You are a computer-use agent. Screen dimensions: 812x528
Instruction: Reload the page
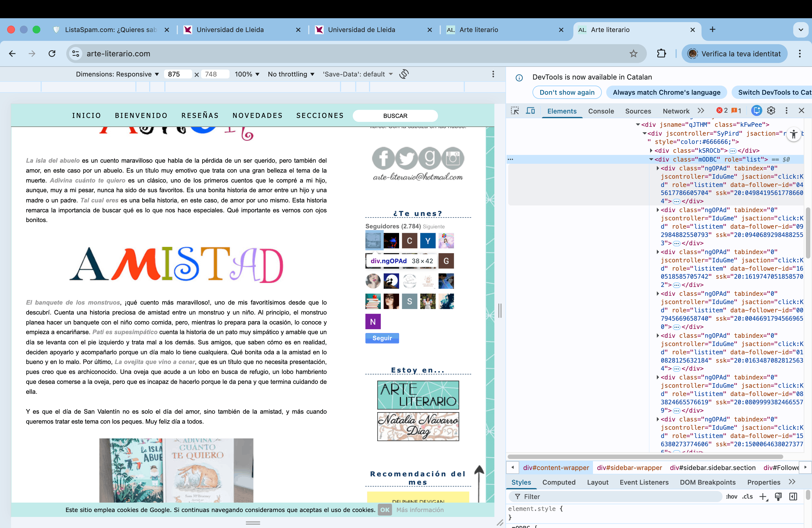tap(52, 54)
